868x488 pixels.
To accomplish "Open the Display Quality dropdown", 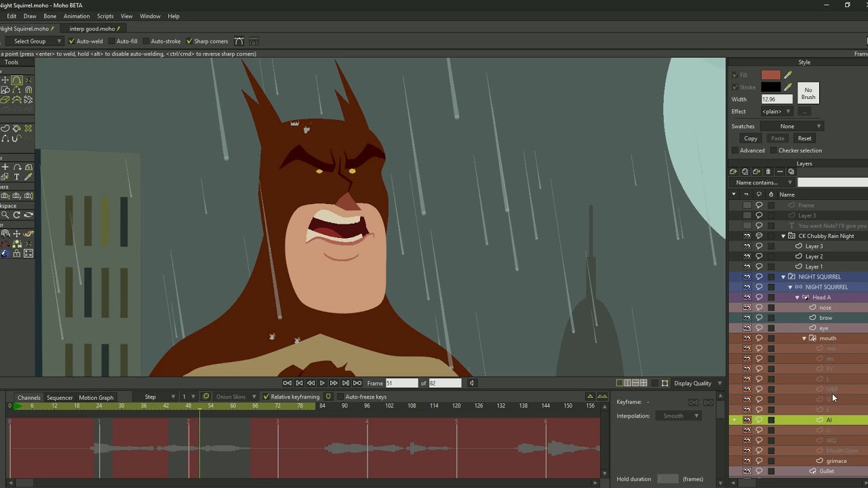I will (x=697, y=383).
